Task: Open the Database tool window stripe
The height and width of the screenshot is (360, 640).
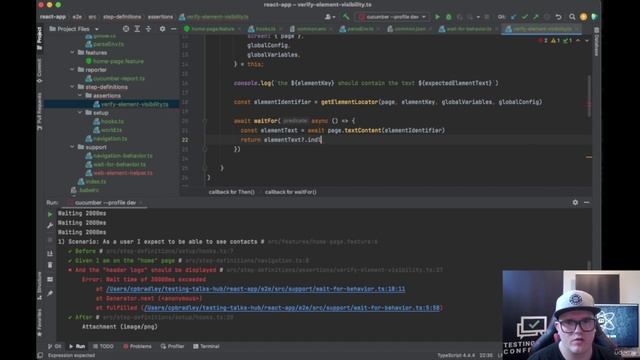Action: click(596, 42)
